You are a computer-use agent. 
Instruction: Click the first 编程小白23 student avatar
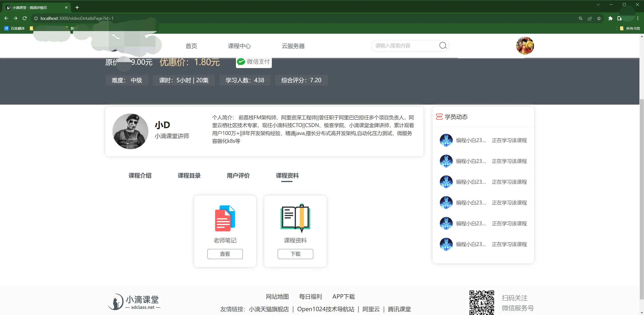point(446,140)
